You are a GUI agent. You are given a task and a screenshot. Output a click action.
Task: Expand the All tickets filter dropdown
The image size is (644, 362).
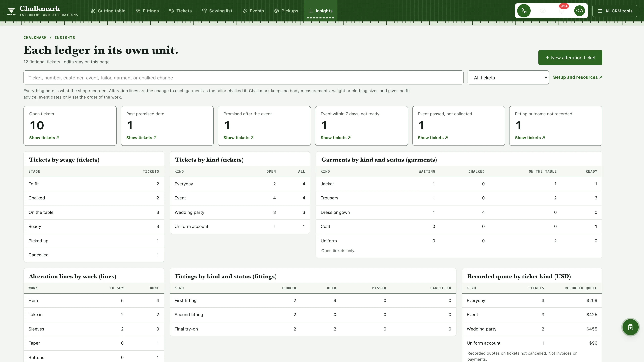click(x=508, y=77)
